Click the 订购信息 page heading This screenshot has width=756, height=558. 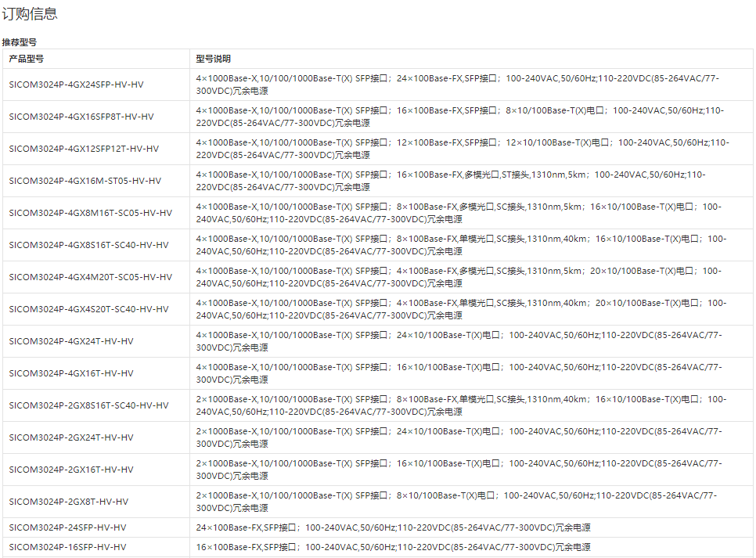pos(29,14)
